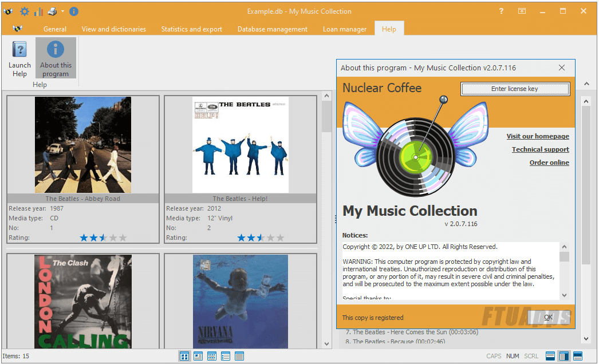The height and width of the screenshot is (364, 599).
Task: Switch to the General tab
Action: click(x=54, y=29)
